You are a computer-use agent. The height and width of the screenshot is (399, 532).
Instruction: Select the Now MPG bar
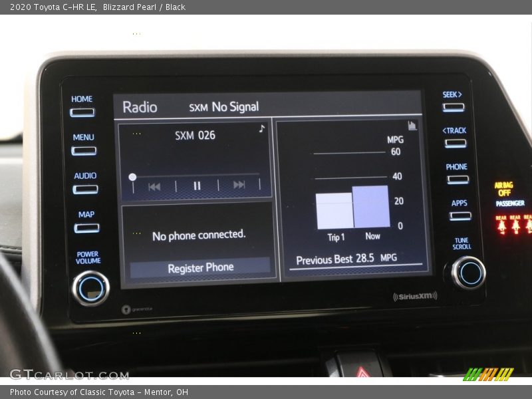[371, 207]
